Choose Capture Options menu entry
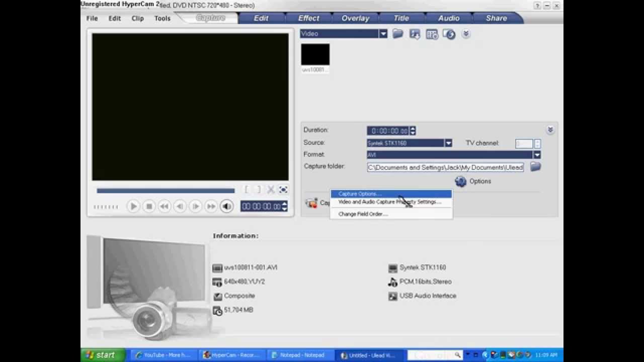644x362 pixels. [x=391, y=194]
